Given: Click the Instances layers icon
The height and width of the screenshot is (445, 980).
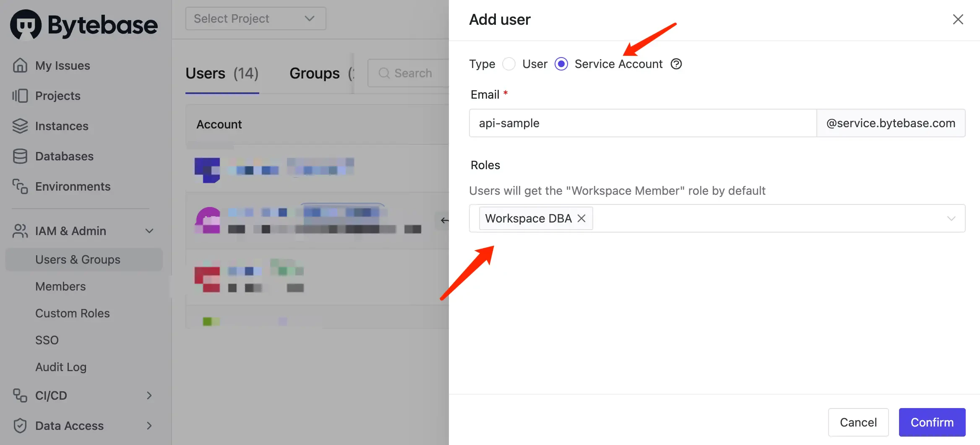Looking at the screenshot, I should [20, 126].
